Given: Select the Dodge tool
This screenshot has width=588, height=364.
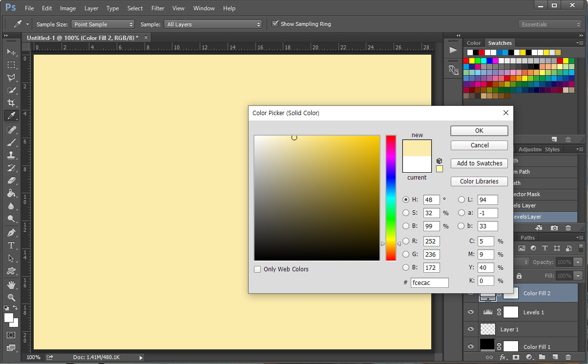Looking at the screenshot, I should click(11, 219).
